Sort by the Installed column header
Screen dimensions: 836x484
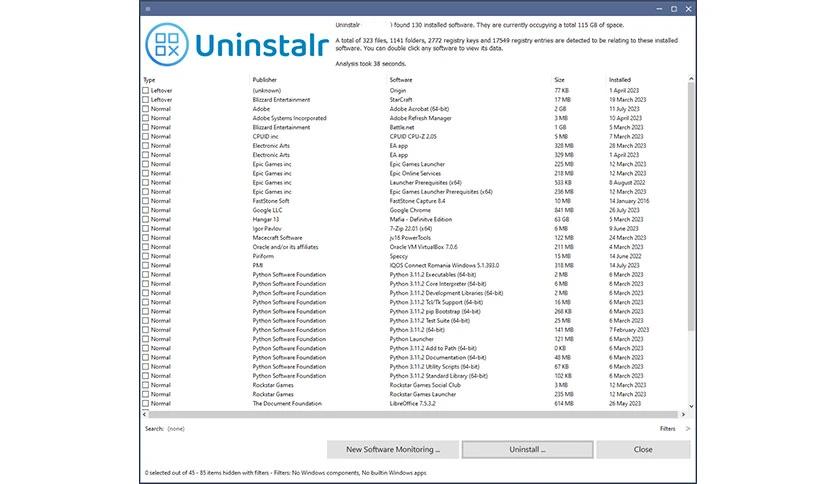pyautogui.click(x=620, y=80)
